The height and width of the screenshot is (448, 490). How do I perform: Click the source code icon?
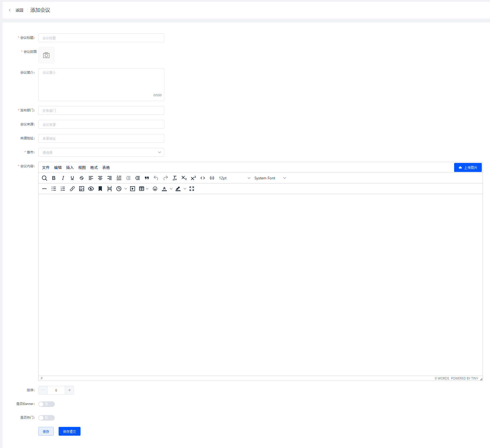click(x=203, y=178)
